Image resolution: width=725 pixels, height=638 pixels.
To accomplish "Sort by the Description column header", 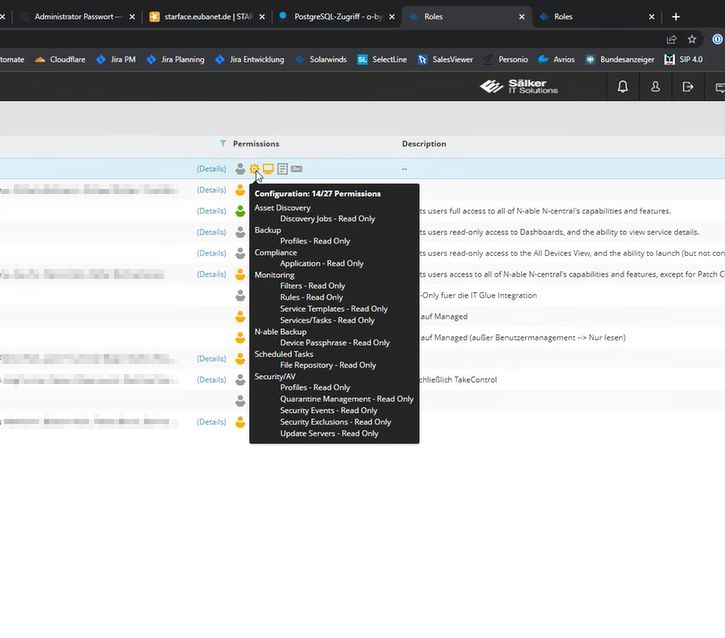I will coord(424,144).
